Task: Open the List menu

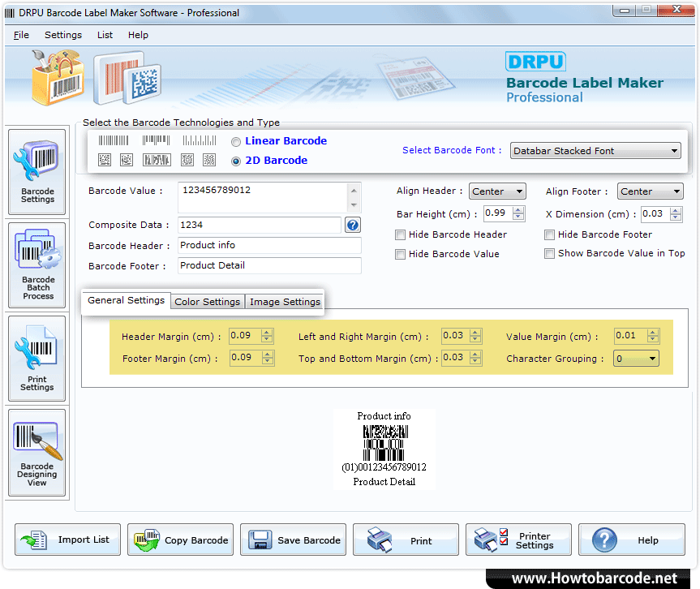Action: pos(105,35)
